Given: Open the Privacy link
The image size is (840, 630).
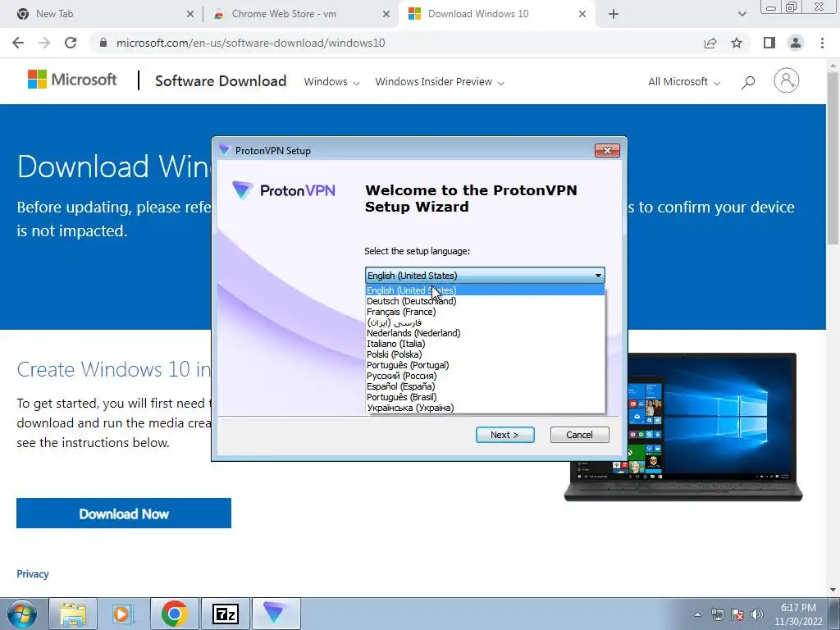Looking at the screenshot, I should pos(33,573).
